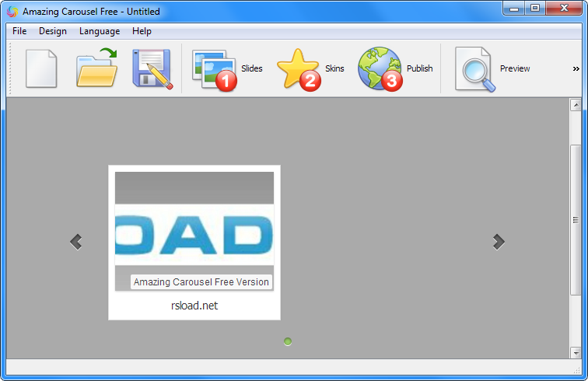Create a new blank project

coord(41,68)
